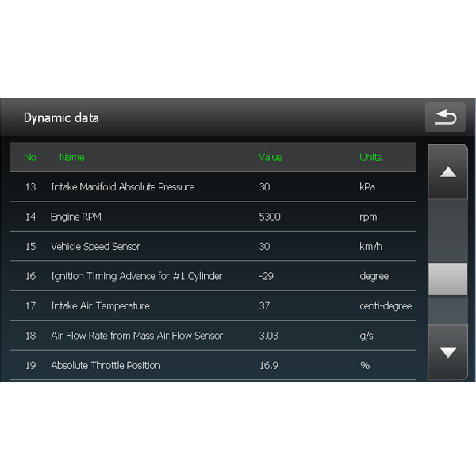Select the Intake Air Temperature row
The width and height of the screenshot is (476, 476).
pos(213,305)
